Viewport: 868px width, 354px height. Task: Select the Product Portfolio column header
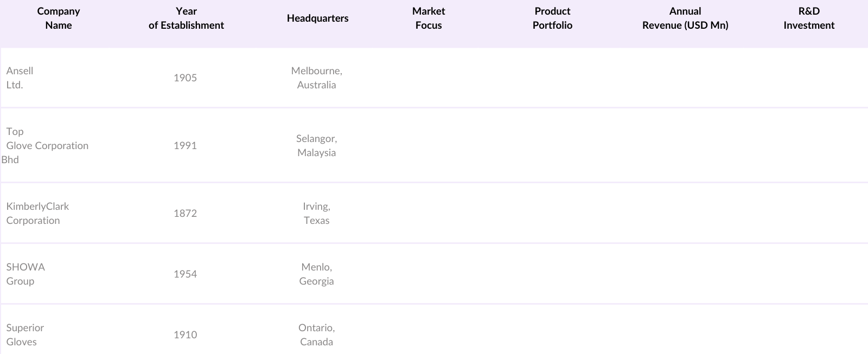(552, 18)
